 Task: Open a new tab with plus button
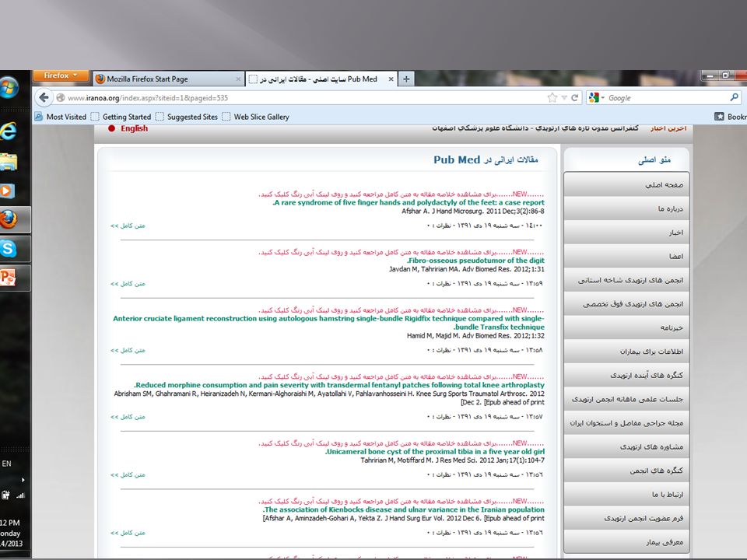[406, 79]
